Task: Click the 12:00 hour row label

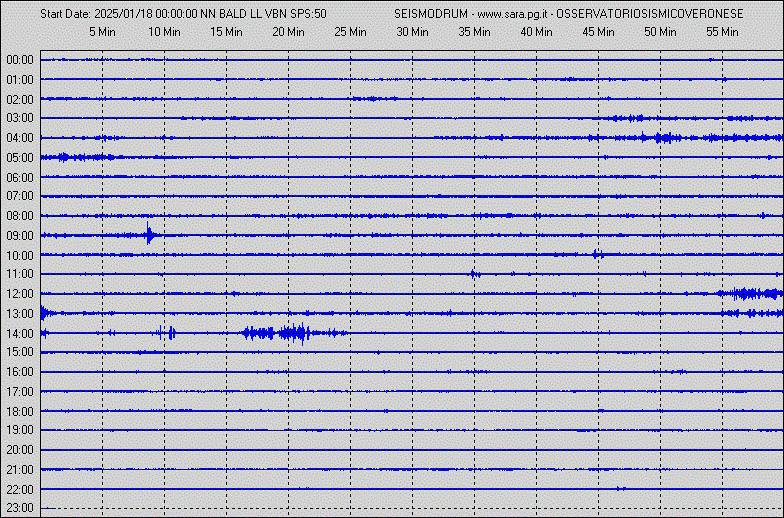Action: pyautogui.click(x=20, y=294)
